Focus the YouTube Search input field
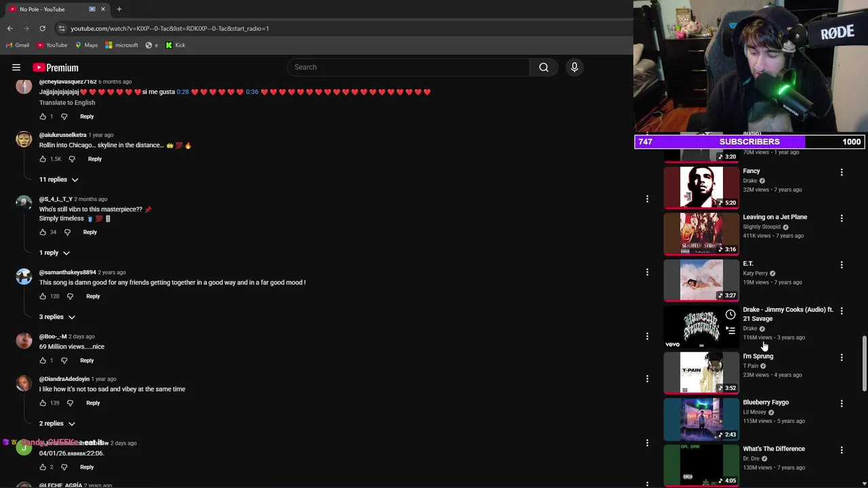This screenshot has width=868, height=488. (408, 67)
